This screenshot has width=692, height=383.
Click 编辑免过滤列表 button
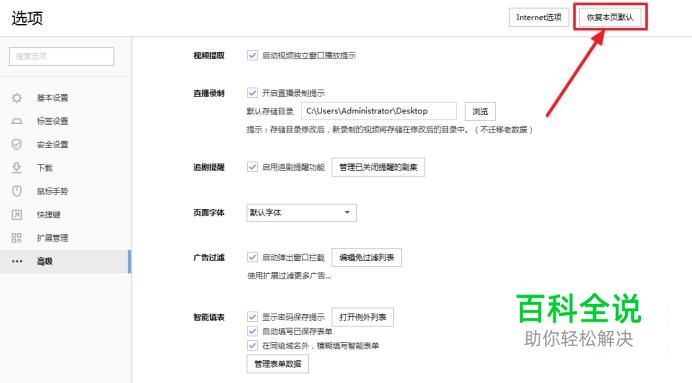[367, 257]
